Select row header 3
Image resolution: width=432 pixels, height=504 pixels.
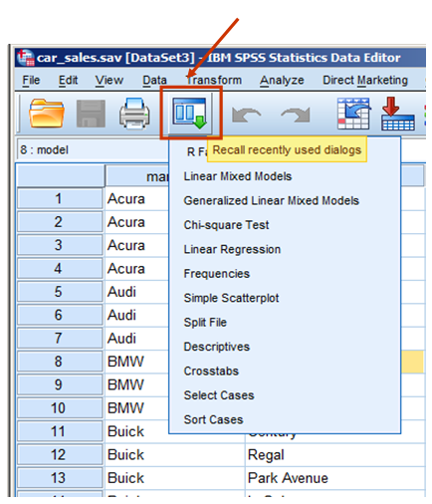click(x=60, y=245)
